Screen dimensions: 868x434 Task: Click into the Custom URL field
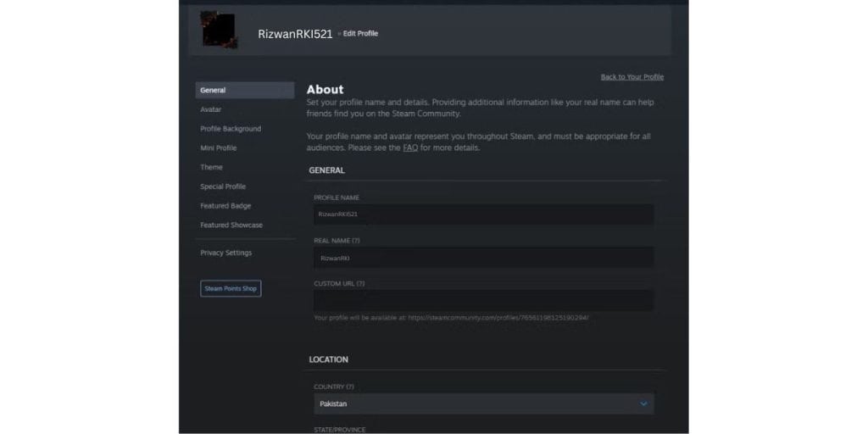click(x=483, y=300)
